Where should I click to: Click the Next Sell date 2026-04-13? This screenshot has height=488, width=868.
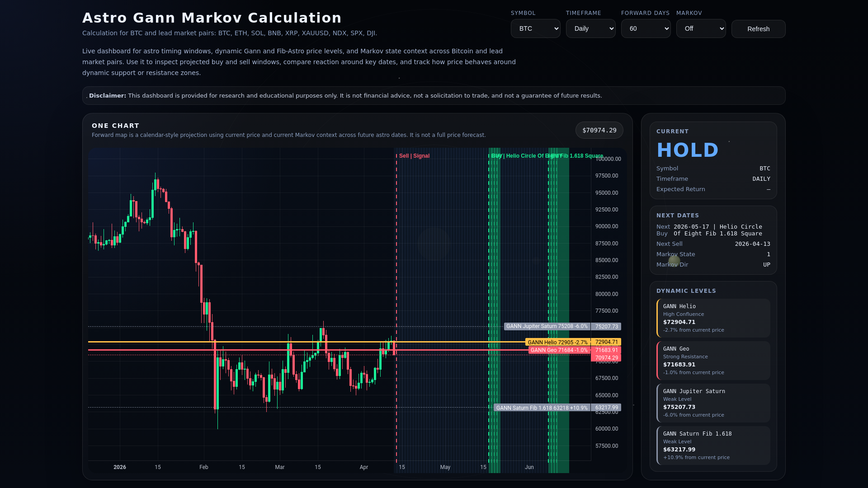tap(752, 244)
